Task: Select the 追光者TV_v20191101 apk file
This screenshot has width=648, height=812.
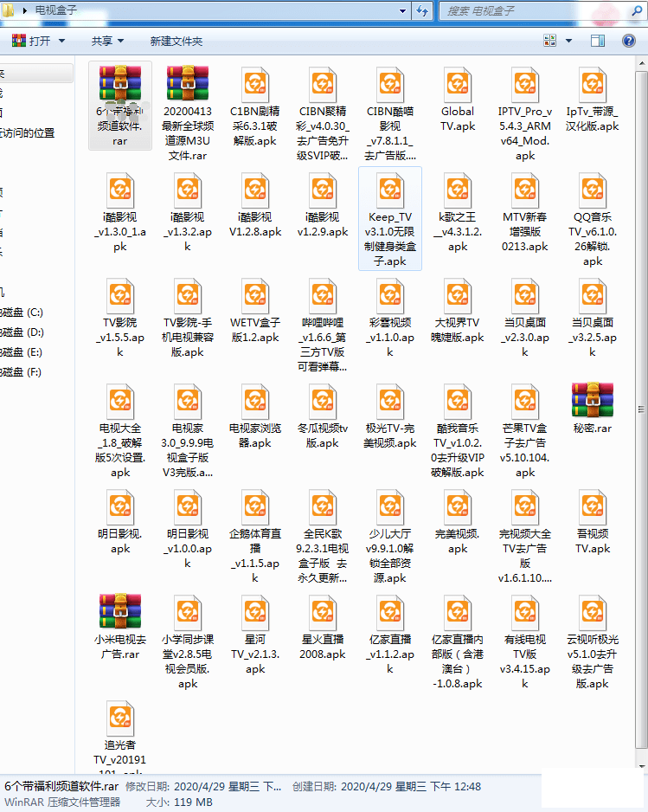Action: pyautogui.click(x=120, y=737)
